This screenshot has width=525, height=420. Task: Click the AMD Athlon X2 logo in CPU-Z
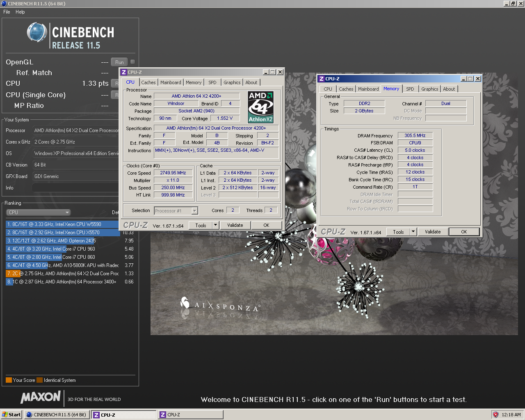coord(261,107)
